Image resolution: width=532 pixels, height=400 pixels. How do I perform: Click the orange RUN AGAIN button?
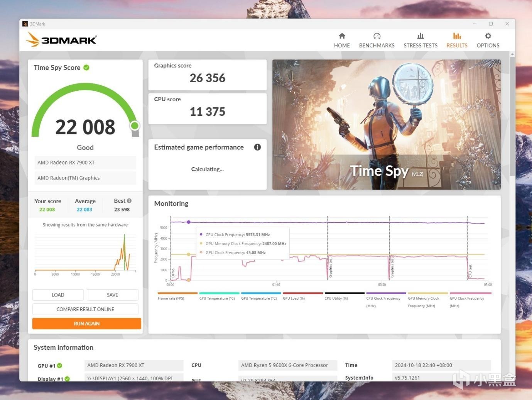point(87,324)
